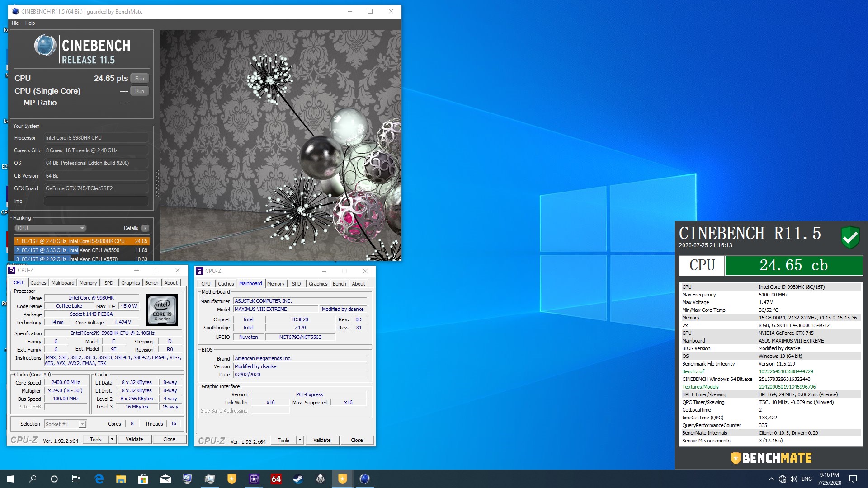
Task: Open volume speaker tray icon
Action: (x=793, y=479)
